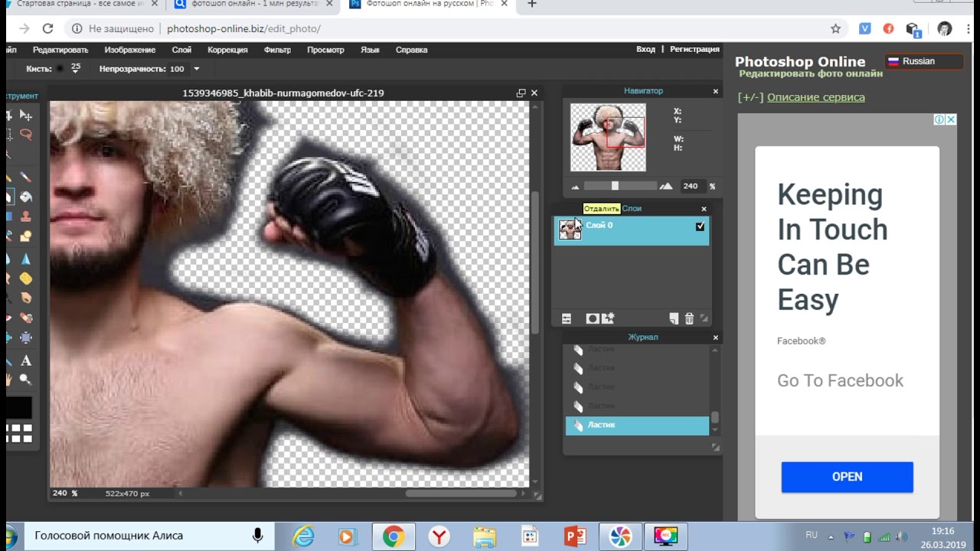Close the Журнал history panel

(x=716, y=337)
